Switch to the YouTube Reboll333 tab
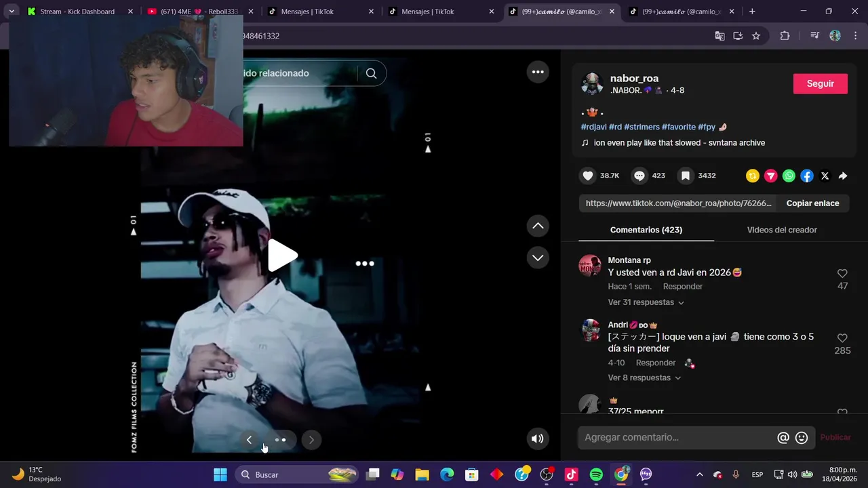Viewport: 868px width, 488px height. pyautogui.click(x=199, y=12)
